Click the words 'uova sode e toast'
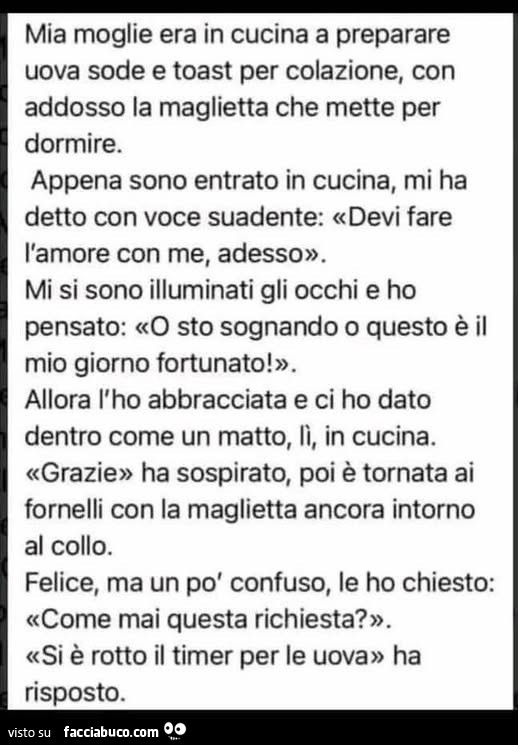 click(x=129, y=71)
